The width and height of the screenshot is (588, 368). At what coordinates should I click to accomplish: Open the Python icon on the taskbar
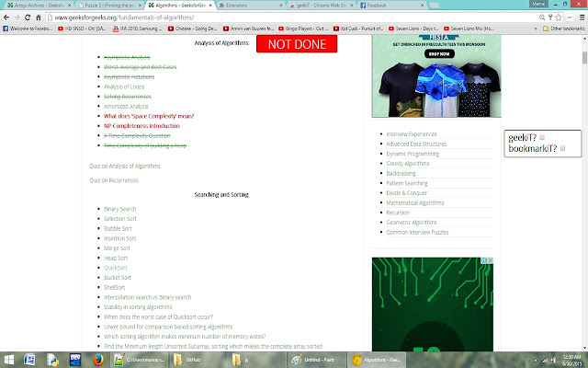pyautogui.click(x=52, y=360)
